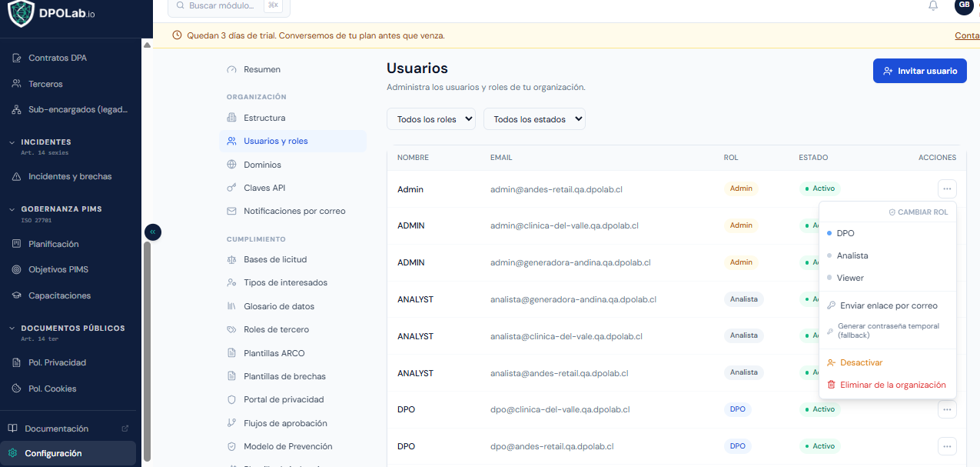Viewport: 980px width, 467px height.
Task: Click the NOMBRE column header
Action: click(x=413, y=158)
